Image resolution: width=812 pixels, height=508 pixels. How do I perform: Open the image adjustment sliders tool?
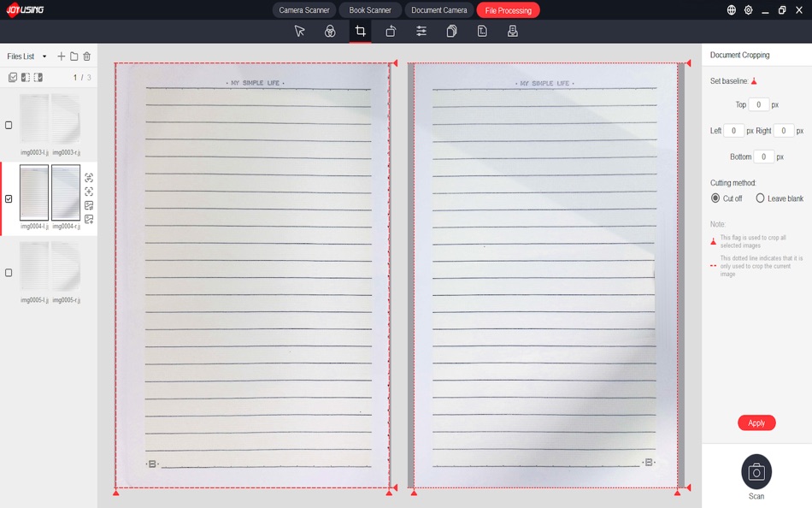[421, 31]
